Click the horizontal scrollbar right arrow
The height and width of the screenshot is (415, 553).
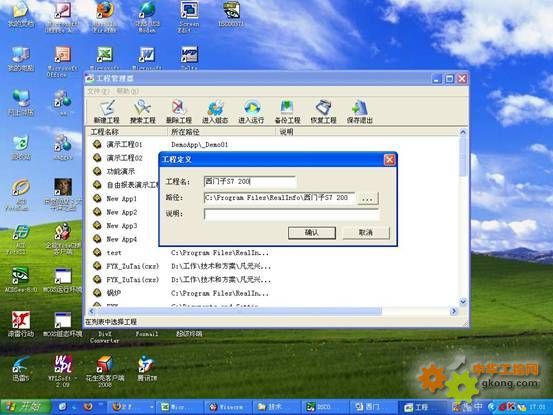tap(454, 311)
